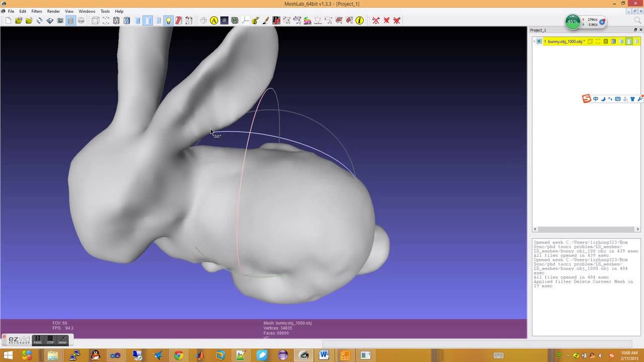Click the green 45% network monitor widget
Image resolution: width=644 pixels, height=362 pixels.
pos(573,22)
